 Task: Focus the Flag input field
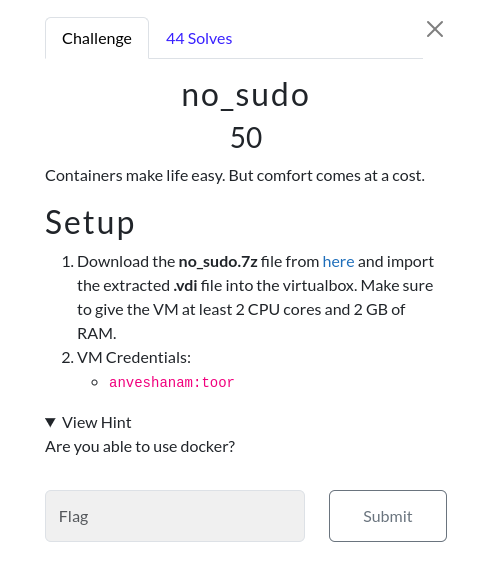click(175, 516)
